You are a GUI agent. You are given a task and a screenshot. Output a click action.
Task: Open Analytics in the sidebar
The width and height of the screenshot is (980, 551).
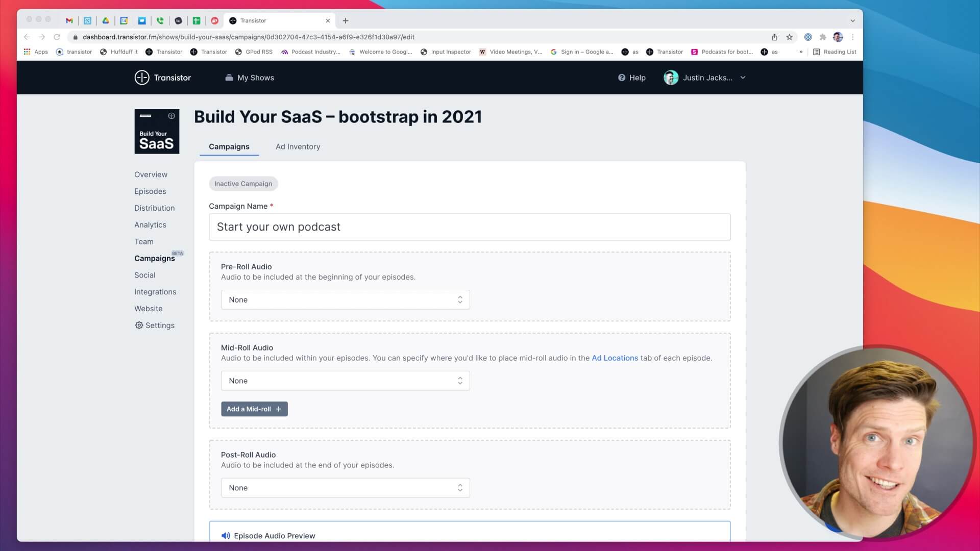pos(150,225)
